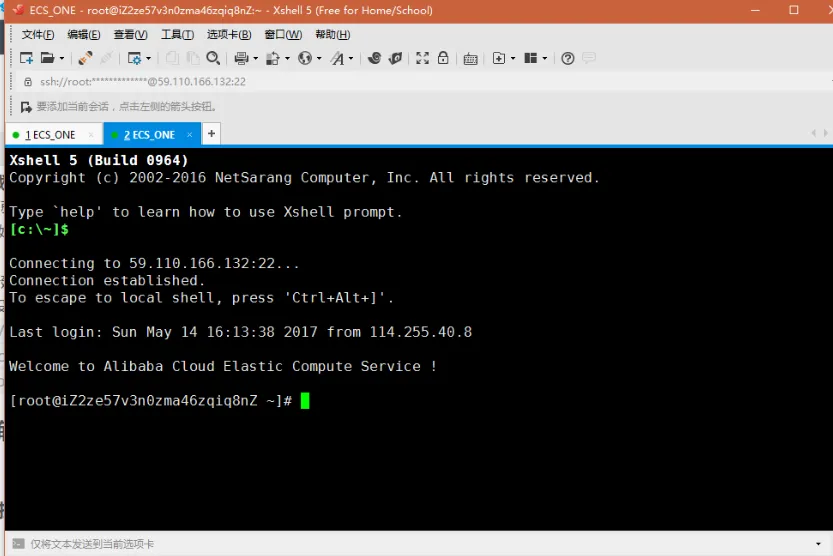Expand the Open session dropdown arrow
The height and width of the screenshot is (556, 833).
62,58
